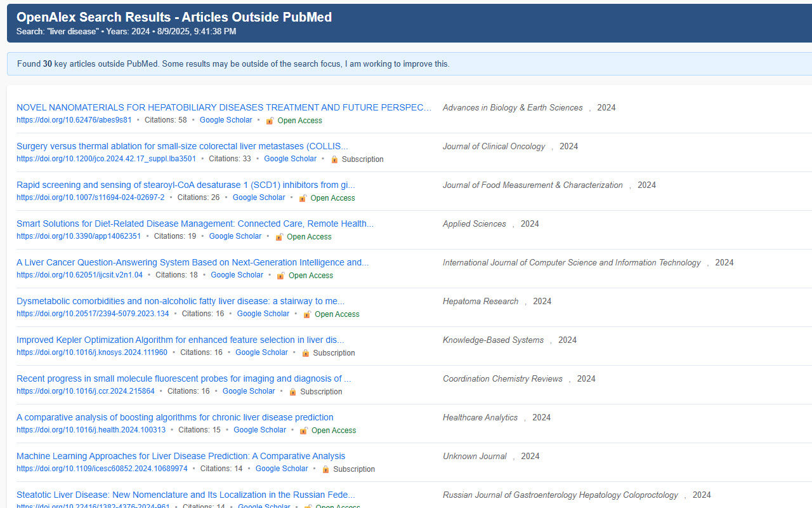Follow DOI link 10.20517/2394-5079.2023.134
This screenshot has width=812, height=508.
pyautogui.click(x=93, y=314)
